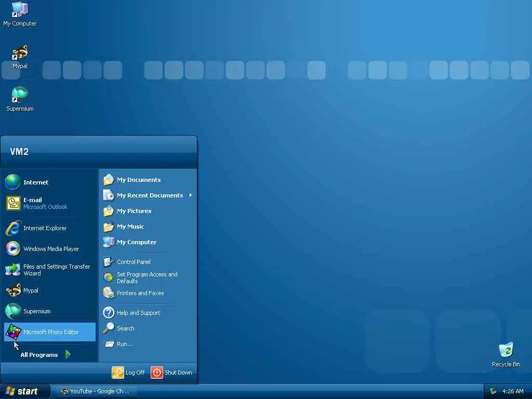Open the Run... dialog
Image resolution: width=532 pixels, height=399 pixels.
(148, 344)
